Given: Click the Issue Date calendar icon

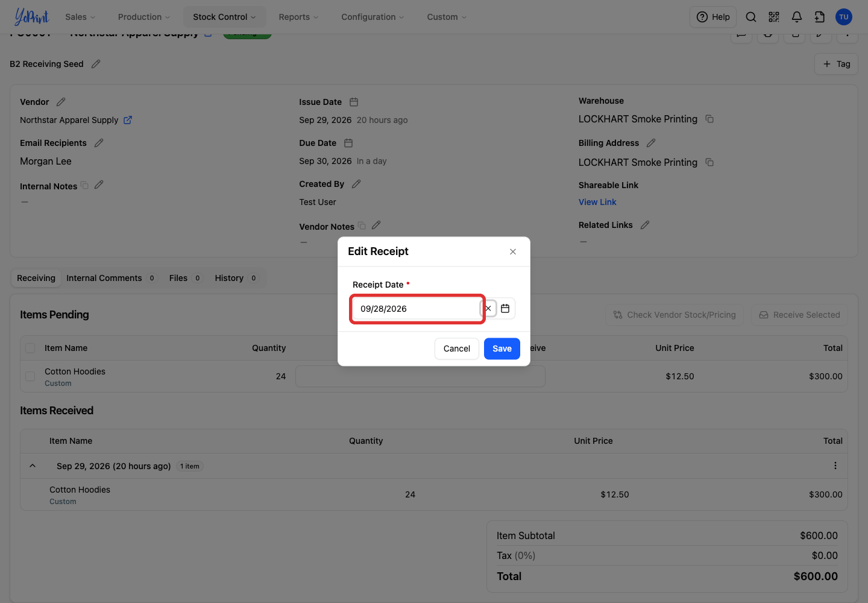Looking at the screenshot, I should point(354,102).
